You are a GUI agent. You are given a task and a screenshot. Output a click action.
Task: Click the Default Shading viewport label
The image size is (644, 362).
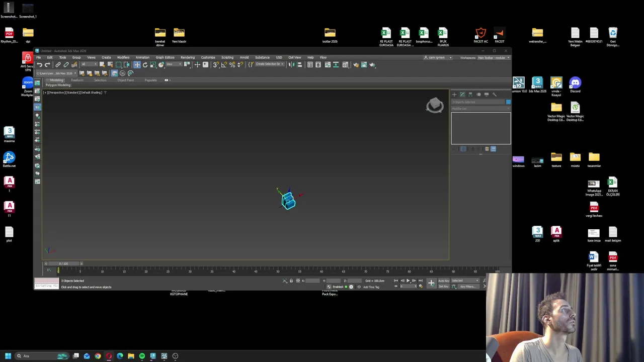tap(91, 93)
